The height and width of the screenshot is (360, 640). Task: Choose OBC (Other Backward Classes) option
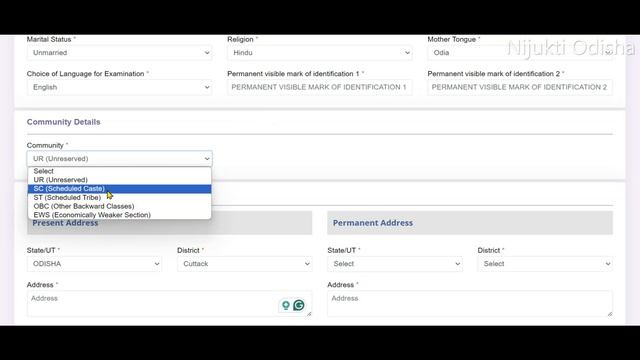(119, 206)
